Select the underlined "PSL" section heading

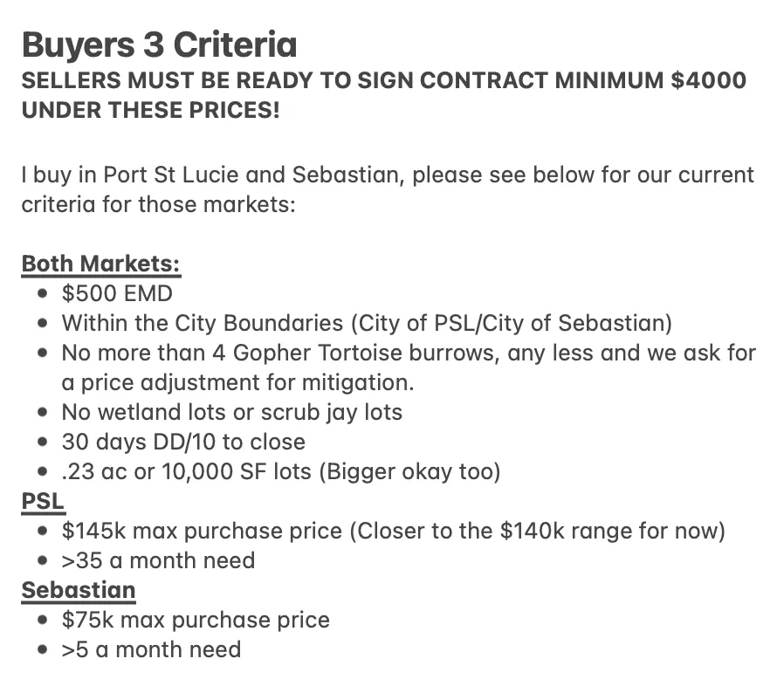pyautogui.click(x=44, y=501)
